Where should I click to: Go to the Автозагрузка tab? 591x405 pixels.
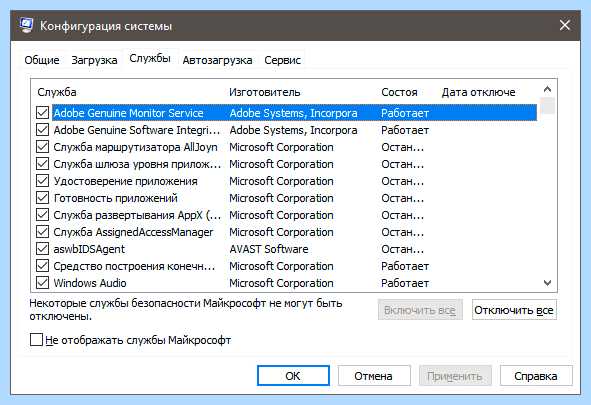[217, 60]
